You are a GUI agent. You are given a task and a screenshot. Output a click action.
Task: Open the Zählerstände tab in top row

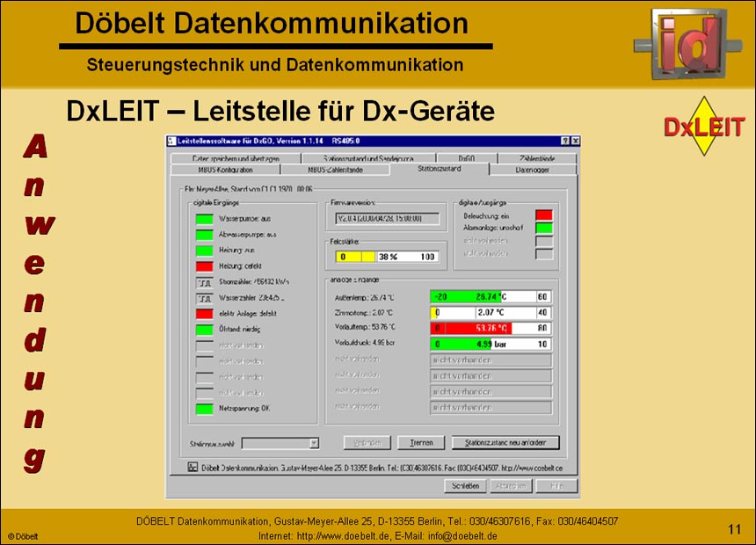(x=537, y=158)
